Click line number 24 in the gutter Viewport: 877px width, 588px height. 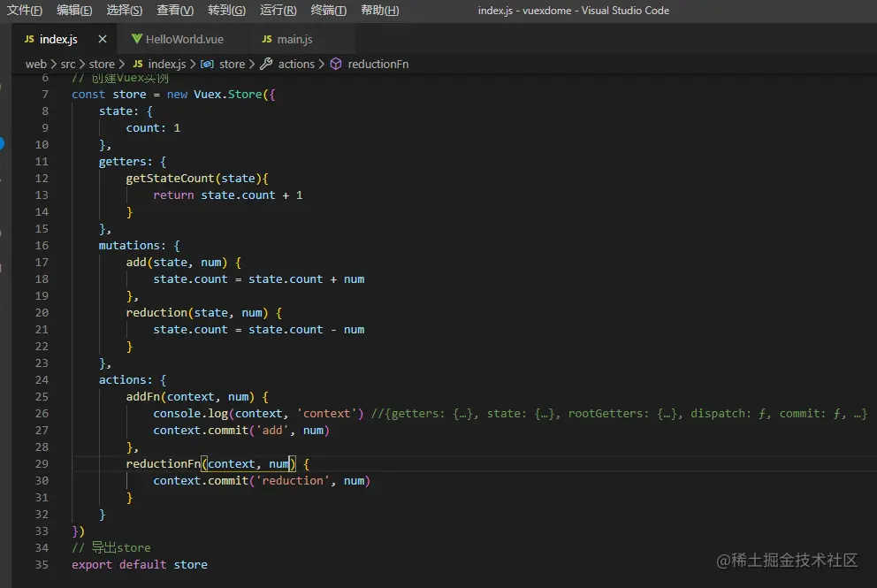[x=42, y=379]
